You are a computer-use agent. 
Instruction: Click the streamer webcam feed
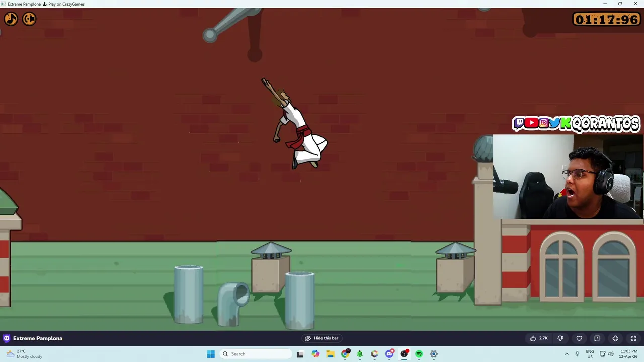point(568,176)
